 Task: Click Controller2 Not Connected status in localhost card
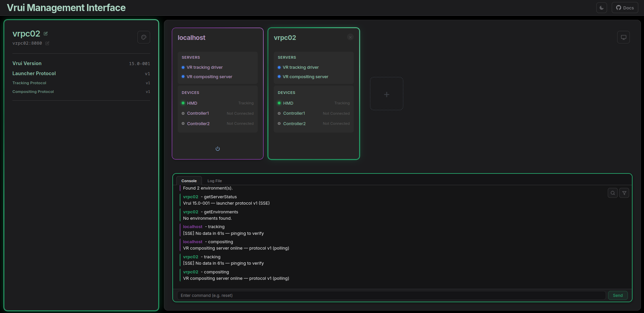tap(240, 124)
